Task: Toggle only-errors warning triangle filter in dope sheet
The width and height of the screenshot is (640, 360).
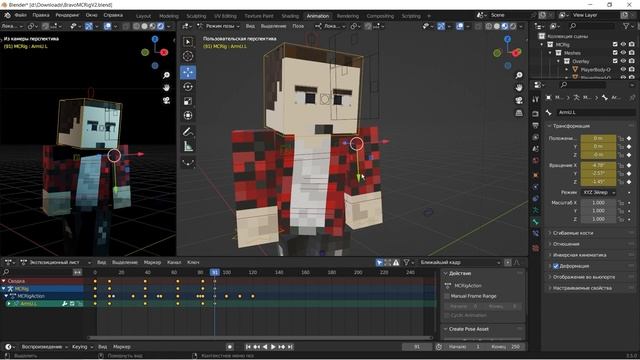Action: 396,262
